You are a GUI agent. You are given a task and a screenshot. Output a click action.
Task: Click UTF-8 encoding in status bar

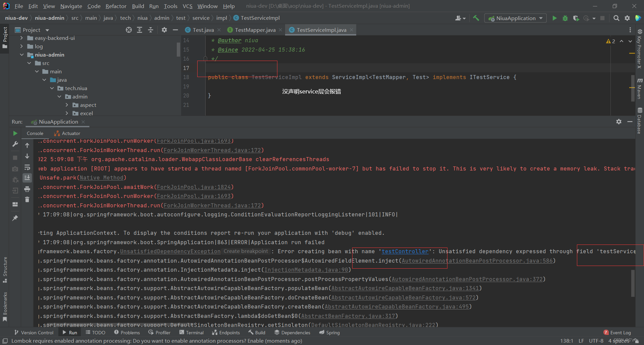(x=596, y=341)
